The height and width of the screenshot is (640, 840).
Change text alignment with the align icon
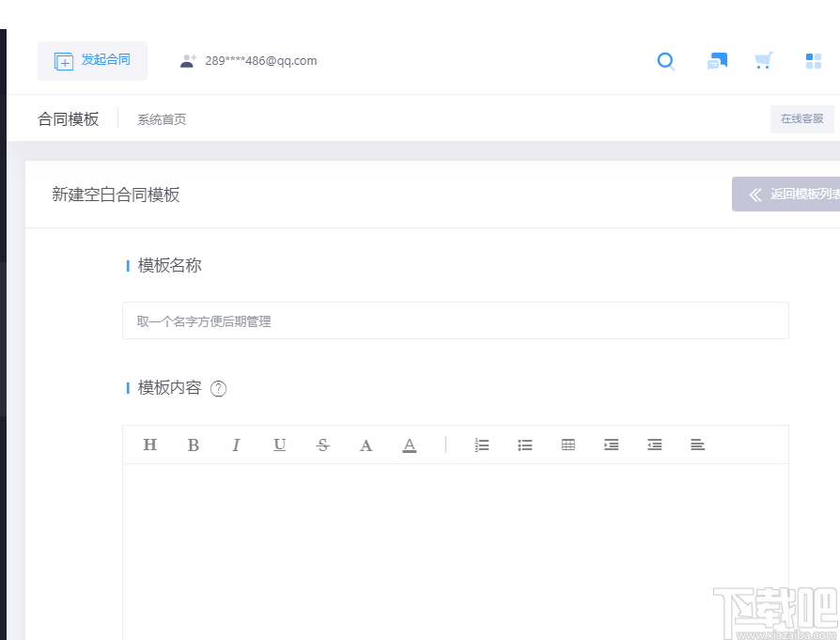coord(697,445)
